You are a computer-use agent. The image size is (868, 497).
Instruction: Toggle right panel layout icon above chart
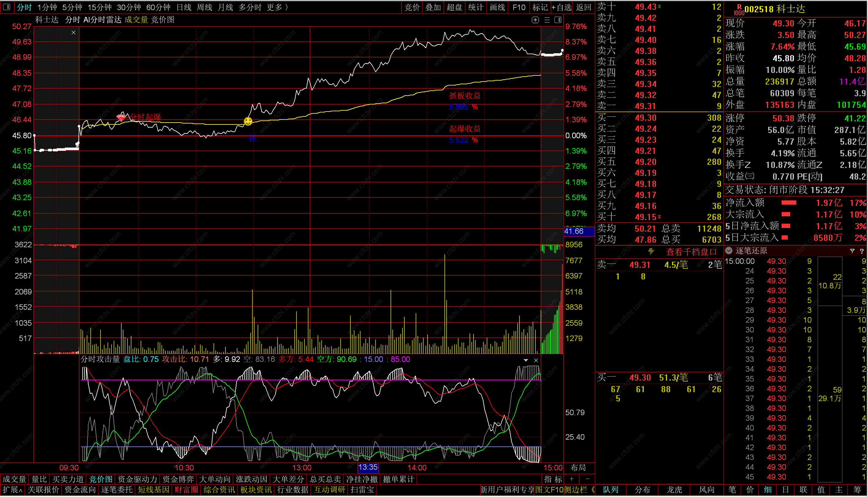click(558, 20)
